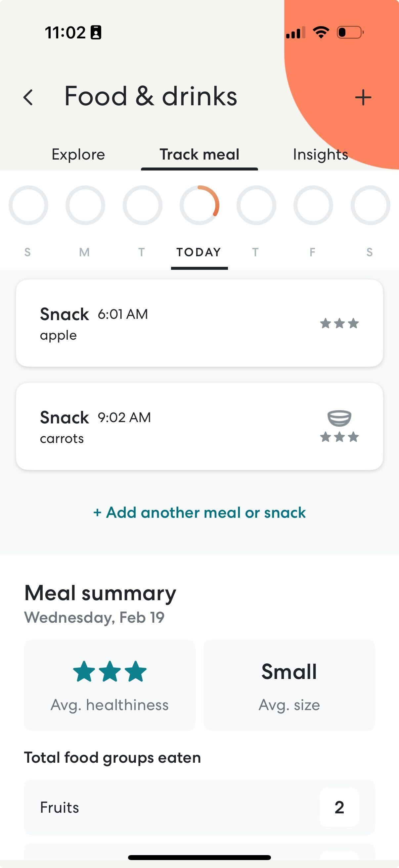Viewport: 399px width, 868px height.
Task: Tap the Small Avg. size card
Action: point(289,685)
